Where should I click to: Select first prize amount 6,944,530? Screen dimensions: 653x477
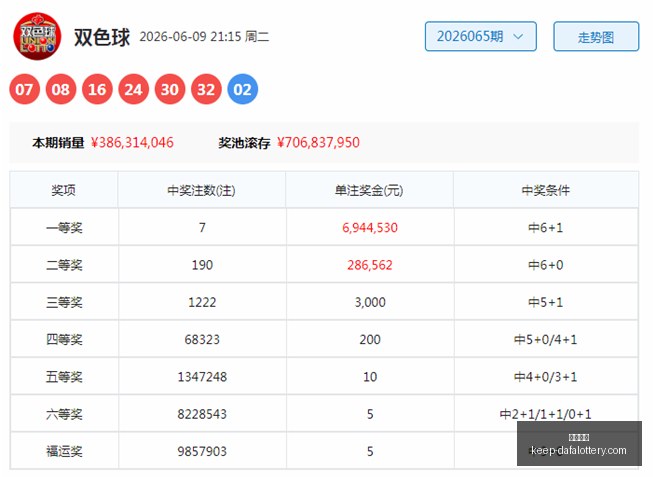(370, 228)
